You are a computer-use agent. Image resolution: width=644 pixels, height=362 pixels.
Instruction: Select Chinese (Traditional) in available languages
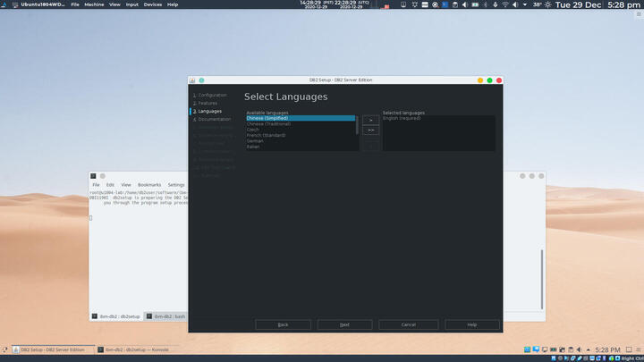click(x=301, y=124)
